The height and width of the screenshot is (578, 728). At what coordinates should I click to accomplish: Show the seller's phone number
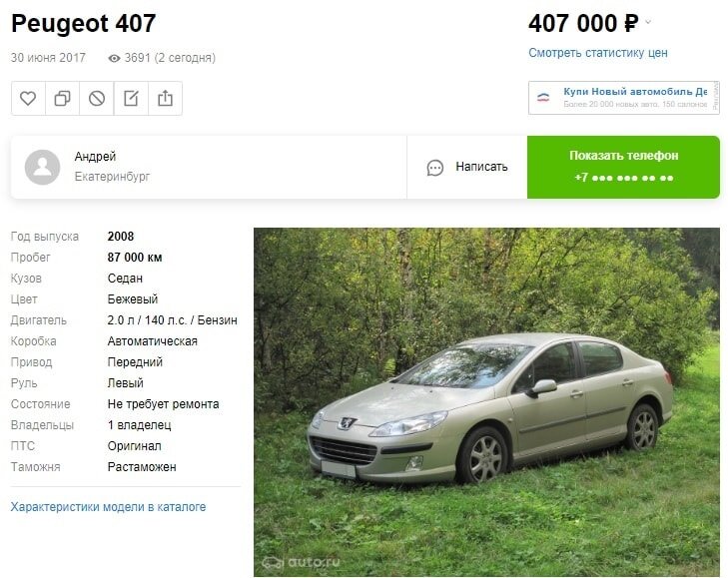(623, 167)
